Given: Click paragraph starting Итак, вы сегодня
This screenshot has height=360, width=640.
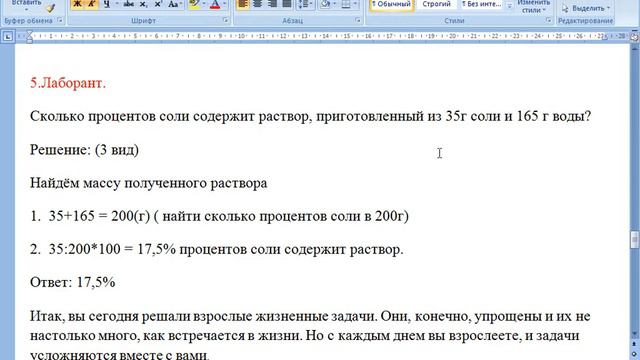Looking at the screenshot, I should pos(310,336).
